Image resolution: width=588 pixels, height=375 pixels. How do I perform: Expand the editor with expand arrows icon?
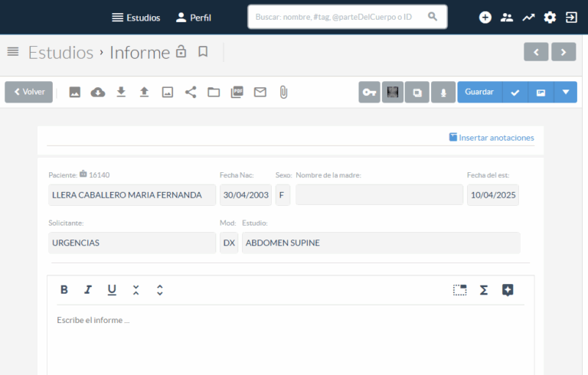(159, 290)
